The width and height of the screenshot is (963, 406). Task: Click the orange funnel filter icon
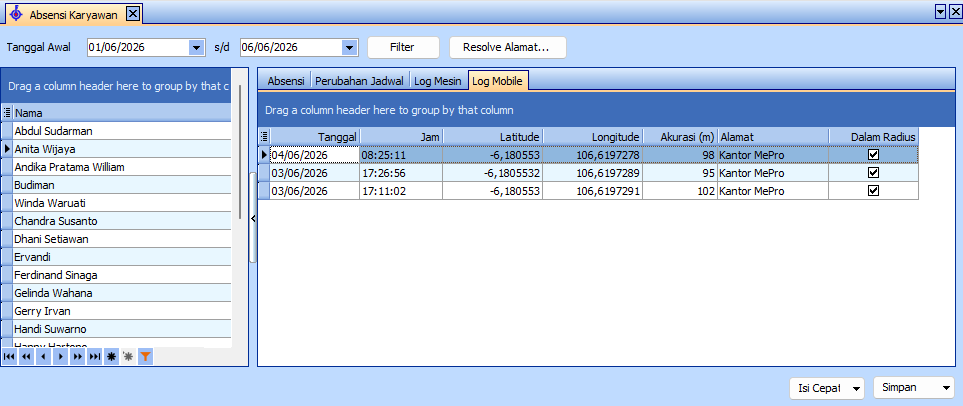[x=146, y=356]
